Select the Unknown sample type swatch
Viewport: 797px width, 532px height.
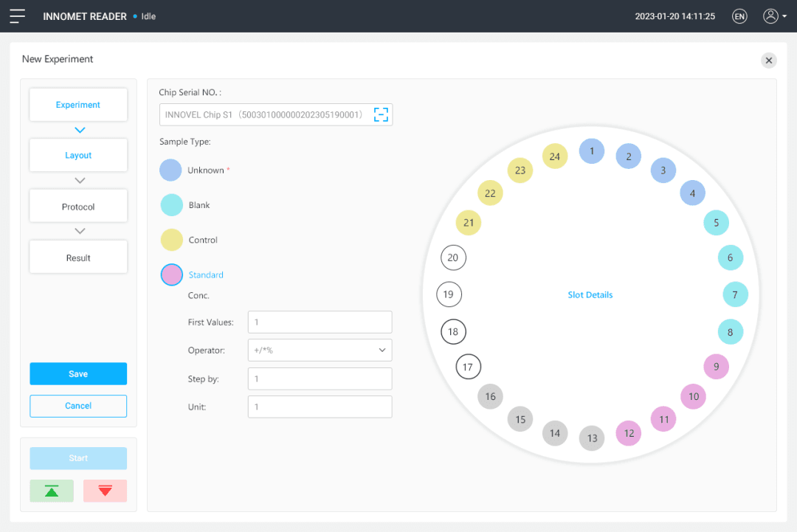pyautogui.click(x=170, y=170)
